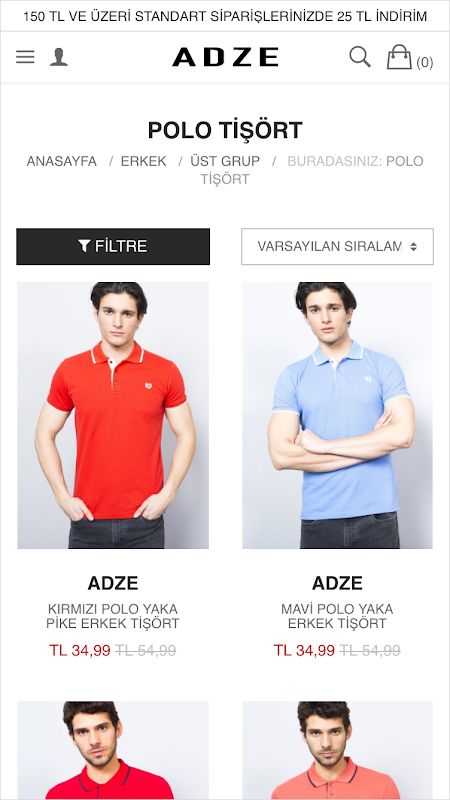Tap the search magnifier icon
The image size is (450, 800).
pyautogui.click(x=360, y=57)
